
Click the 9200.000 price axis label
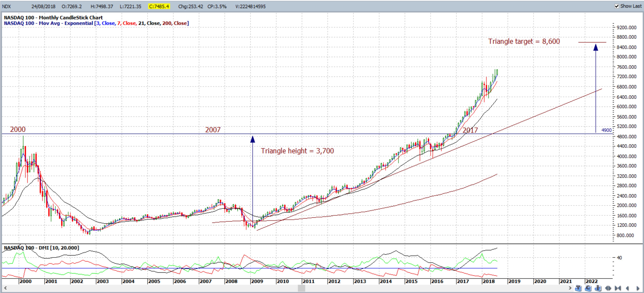click(x=627, y=27)
